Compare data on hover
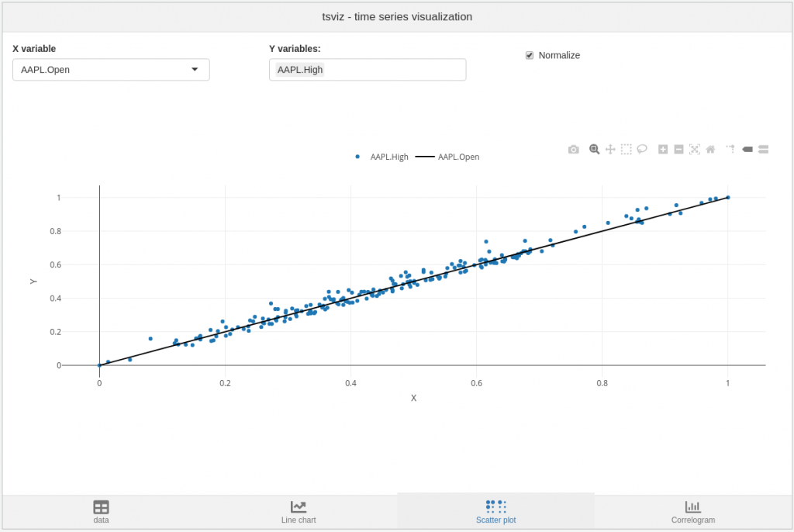 pyautogui.click(x=764, y=150)
